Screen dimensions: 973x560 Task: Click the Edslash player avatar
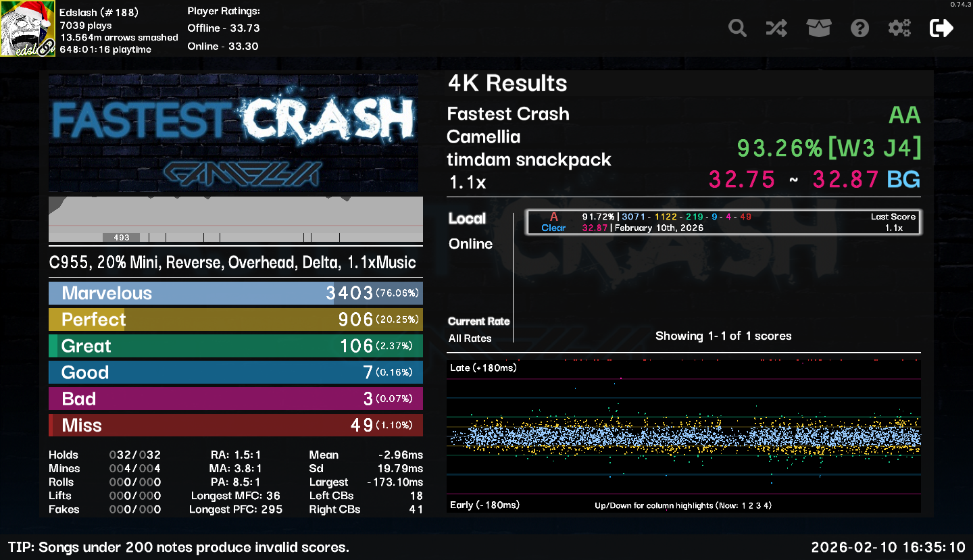[28, 28]
